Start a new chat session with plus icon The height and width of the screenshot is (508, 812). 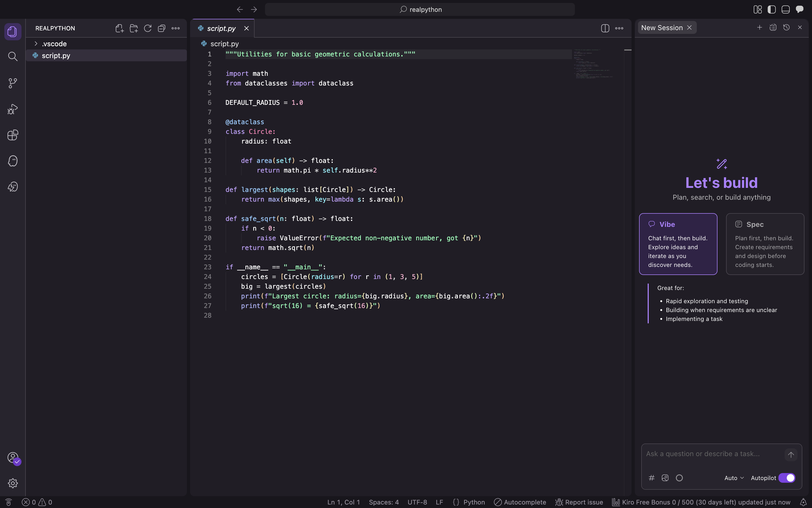click(760, 27)
